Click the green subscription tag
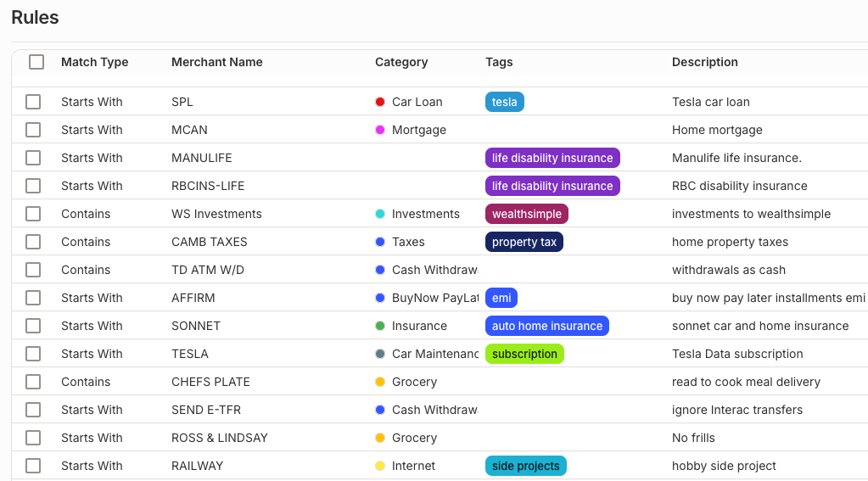The image size is (868, 481). pyautogui.click(x=524, y=354)
